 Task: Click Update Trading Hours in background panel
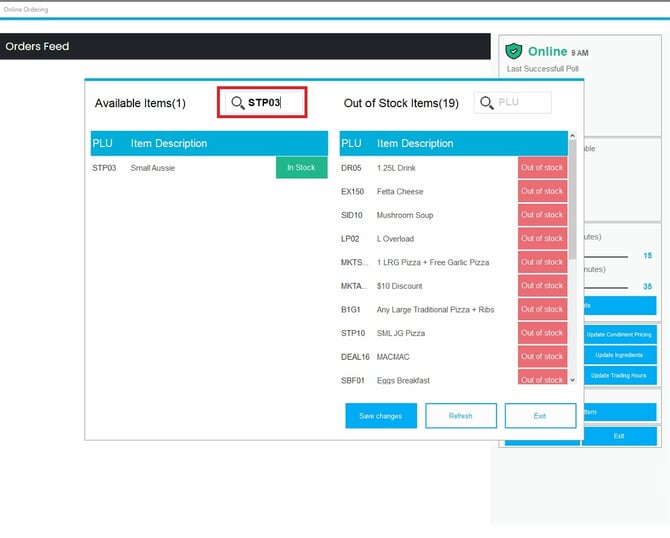[620, 376]
